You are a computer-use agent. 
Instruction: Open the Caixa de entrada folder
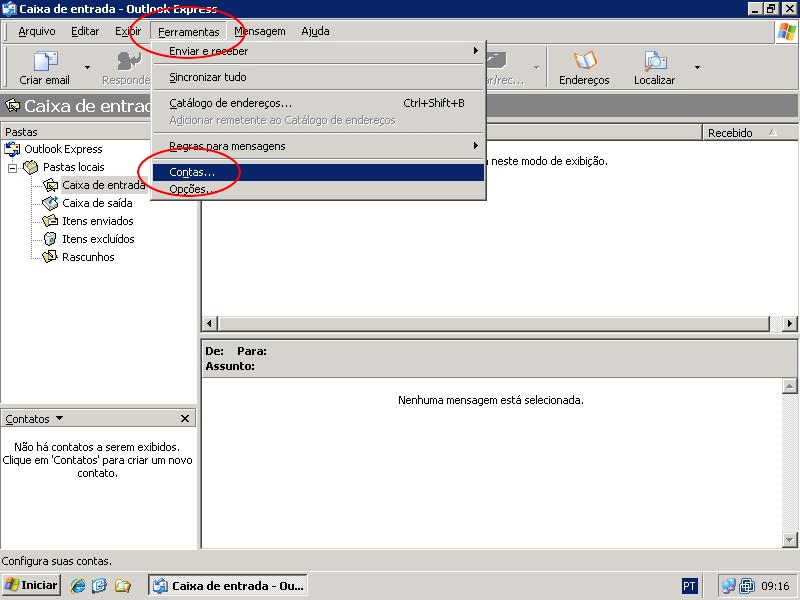coord(104,185)
